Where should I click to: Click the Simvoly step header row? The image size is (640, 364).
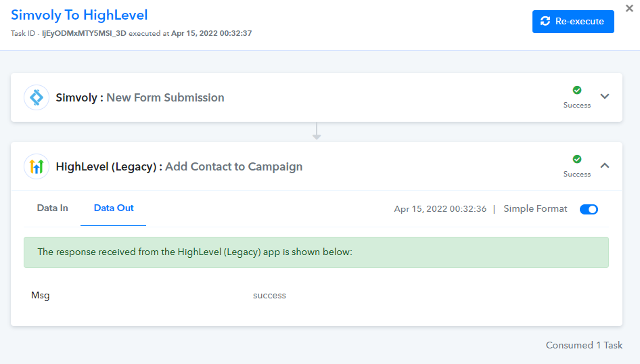point(317,97)
